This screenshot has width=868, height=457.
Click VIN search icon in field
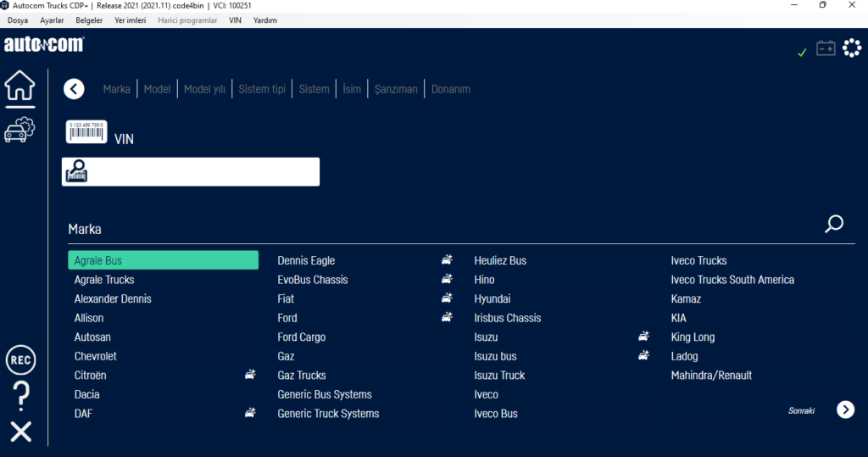76,171
